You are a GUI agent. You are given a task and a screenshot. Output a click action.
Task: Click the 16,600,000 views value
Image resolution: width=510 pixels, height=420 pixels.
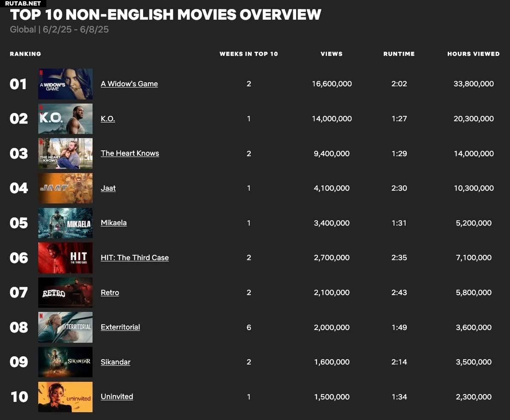[332, 84]
